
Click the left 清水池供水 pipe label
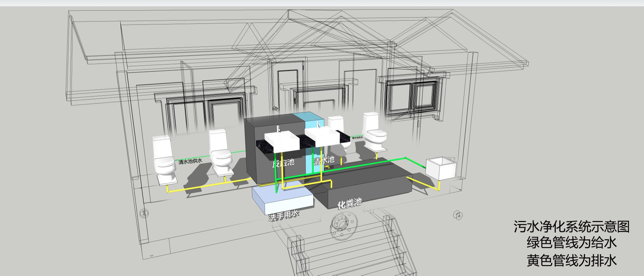point(190,161)
